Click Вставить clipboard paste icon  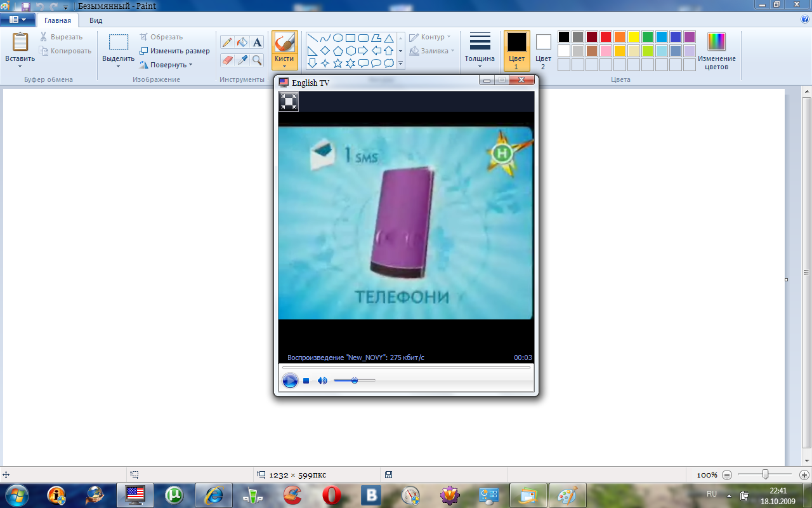[20, 43]
